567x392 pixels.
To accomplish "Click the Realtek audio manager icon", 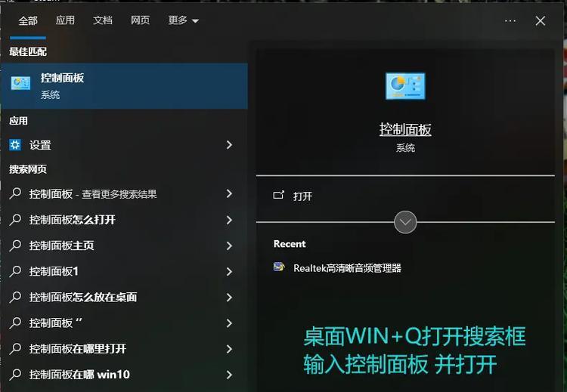I will point(279,267).
